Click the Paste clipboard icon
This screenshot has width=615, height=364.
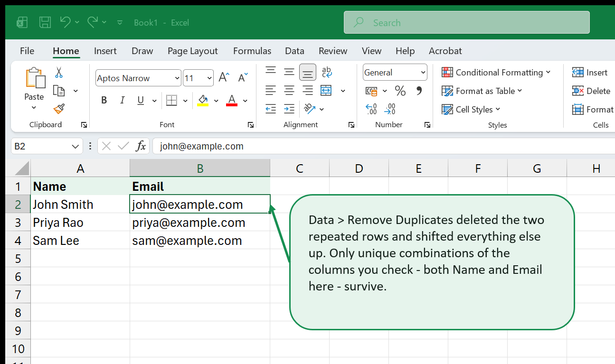[x=35, y=78]
